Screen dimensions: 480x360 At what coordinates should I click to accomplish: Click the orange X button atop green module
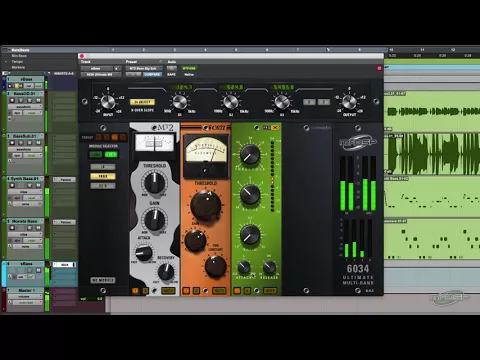pos(275,128)
